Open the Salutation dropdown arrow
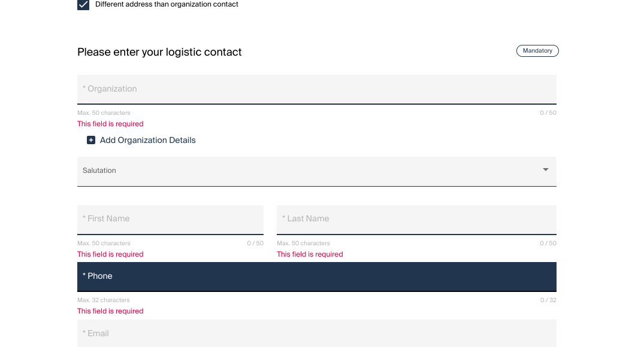 (545, 170)
